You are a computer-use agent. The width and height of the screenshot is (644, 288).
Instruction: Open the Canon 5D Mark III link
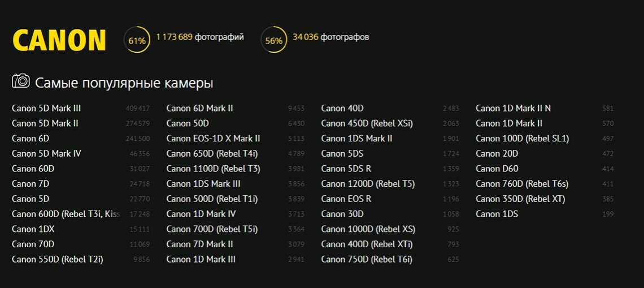click(x=46, y=108)
